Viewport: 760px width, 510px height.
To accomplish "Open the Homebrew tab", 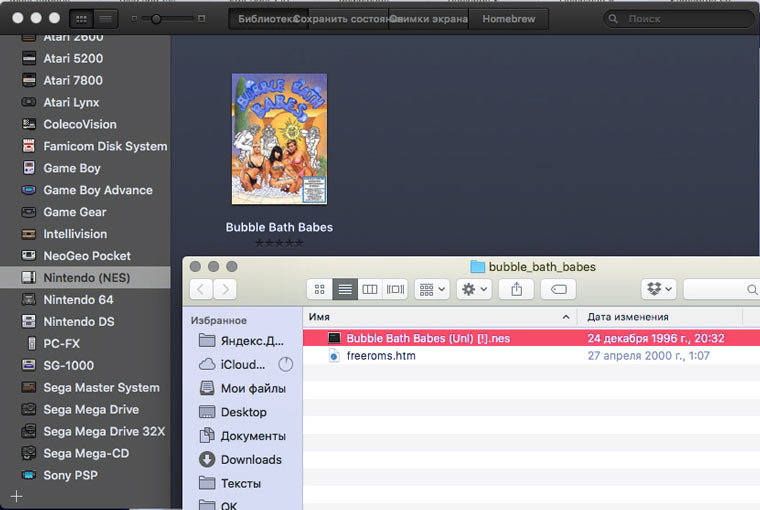I will pyautogui.click(x=508, y=19).
